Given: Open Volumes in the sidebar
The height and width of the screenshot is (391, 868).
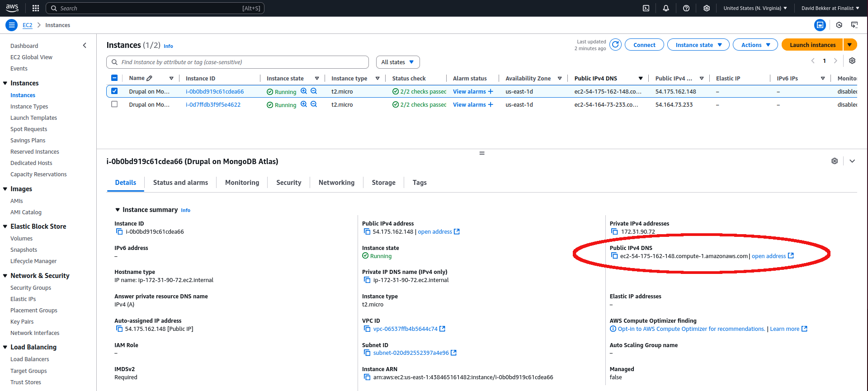Looking at the screenshot, I should tap(22, 238).
